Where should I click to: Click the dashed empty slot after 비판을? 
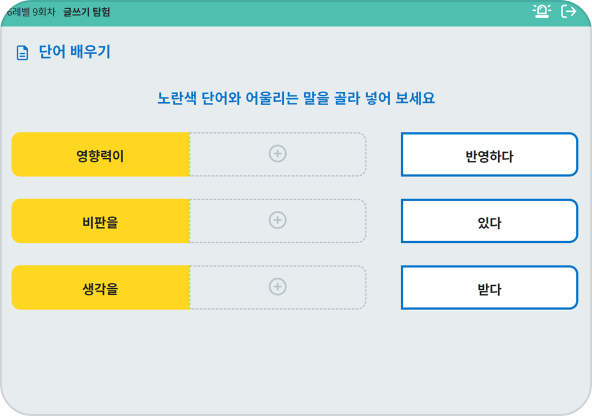(x=278, y=221)
